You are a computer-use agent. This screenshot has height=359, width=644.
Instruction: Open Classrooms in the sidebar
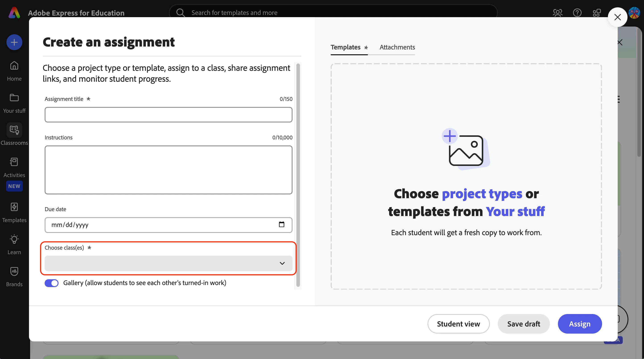(14, 134)
